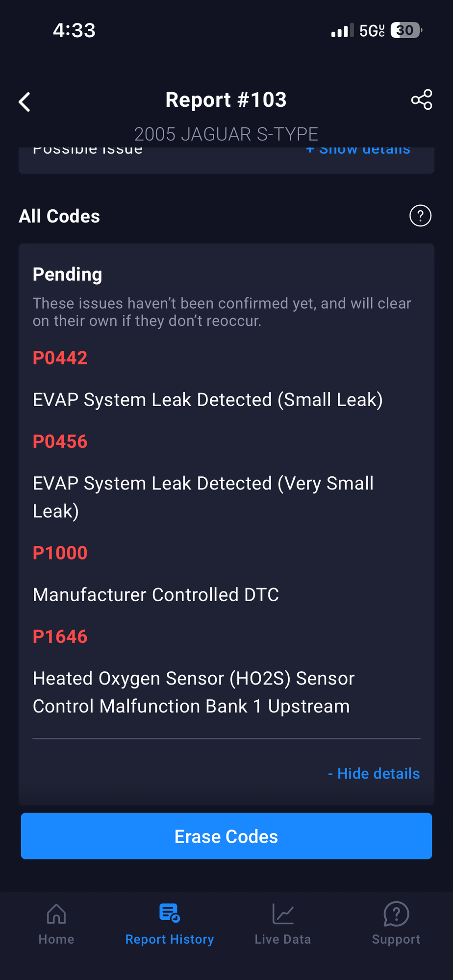Select code P0442
The width and height of the screenshot is (453, 980).
point(60,358)
